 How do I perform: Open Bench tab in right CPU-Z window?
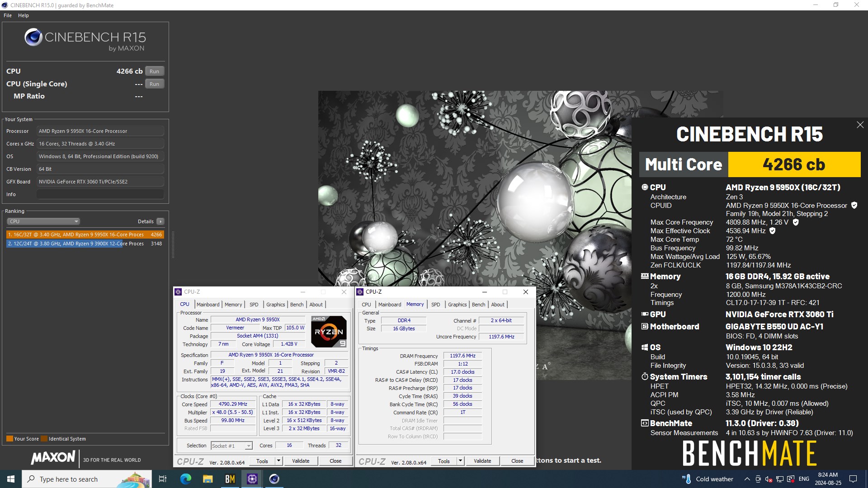point(478,305)
